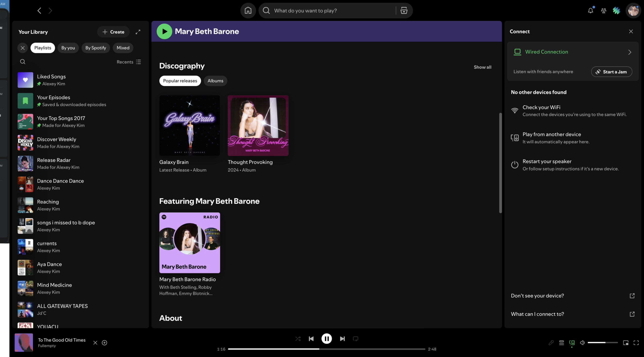Open the Galaxy Brain album cover
Viewport: 644px width, 357px height.
coord(190,125)
